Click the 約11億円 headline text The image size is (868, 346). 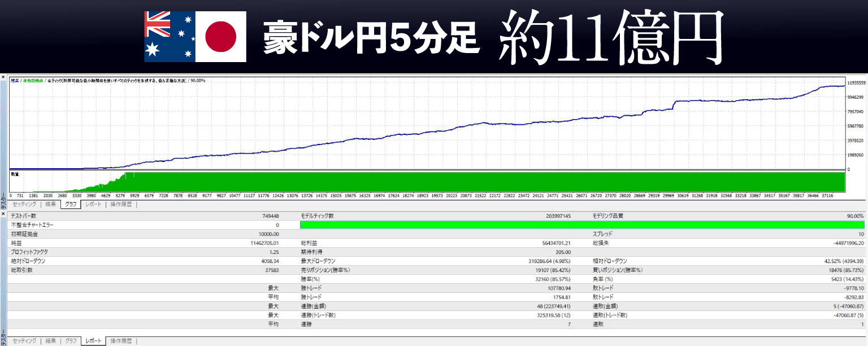click(x=611, y=37)
